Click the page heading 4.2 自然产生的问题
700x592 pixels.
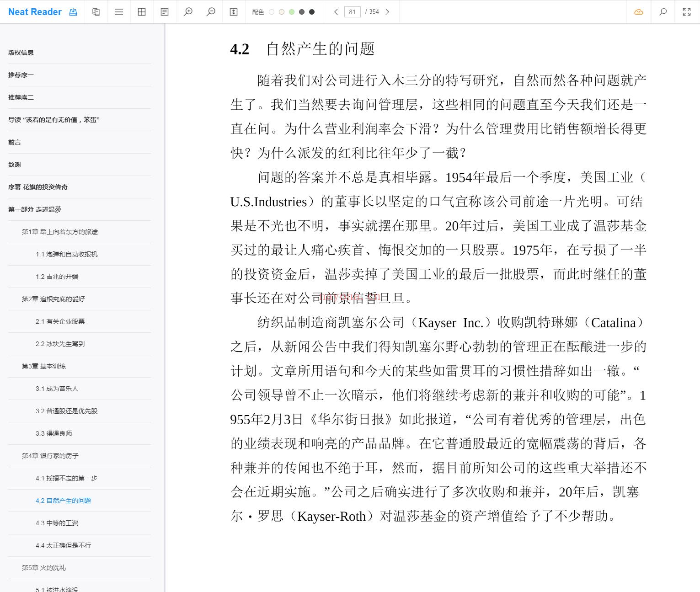pyautogui.click(x=303, y=48)
